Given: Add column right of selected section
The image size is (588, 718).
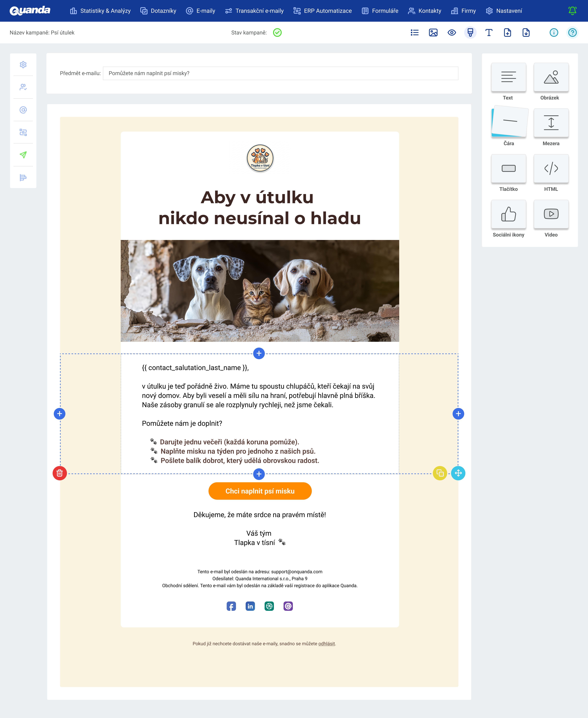Looking at the screenshot, I should (x=458, y=414).
